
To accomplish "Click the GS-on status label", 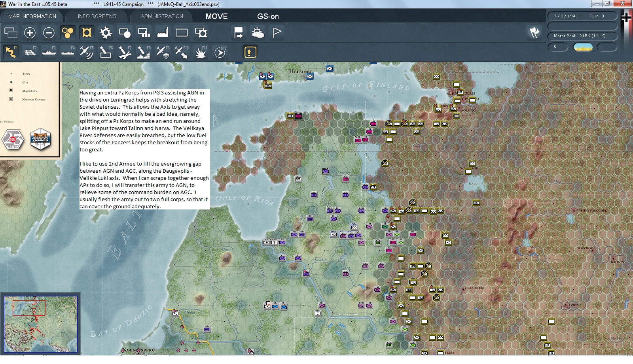I will click(268, 16).
